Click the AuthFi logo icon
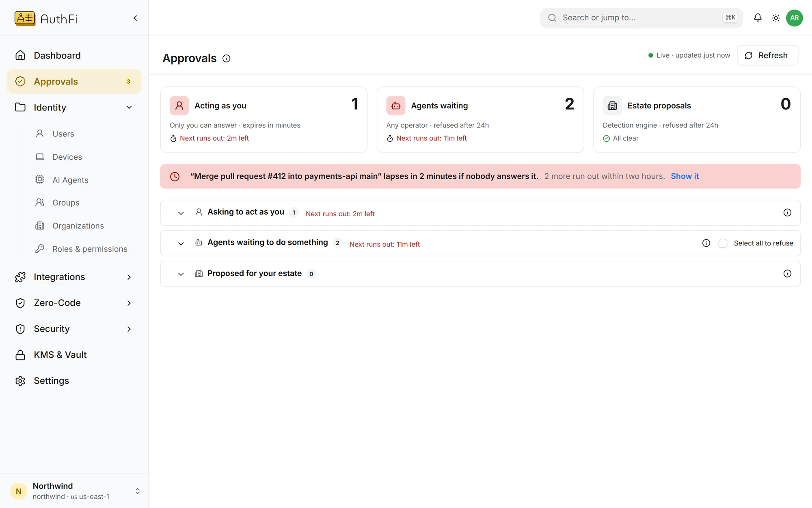Image resolution: width=812 pixels, height=508 pixels. click(25, 18)
